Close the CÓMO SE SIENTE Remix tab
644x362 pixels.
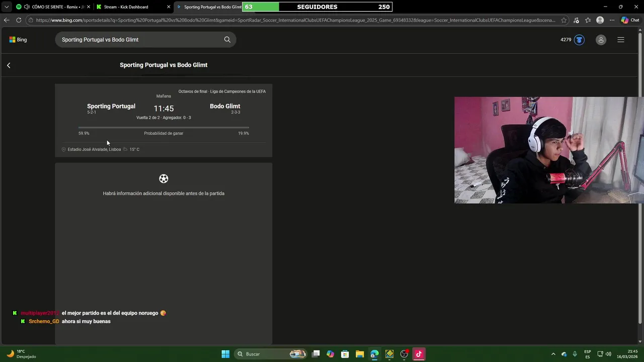[x=88, y=7]
